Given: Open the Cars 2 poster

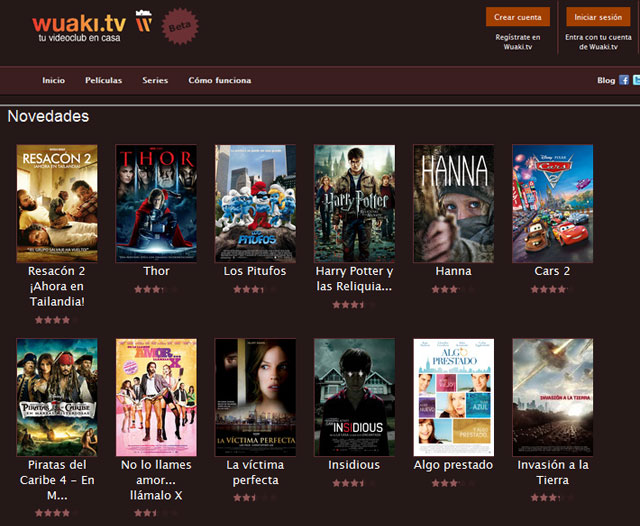Looking at the screenshot, I should [553, 203].
